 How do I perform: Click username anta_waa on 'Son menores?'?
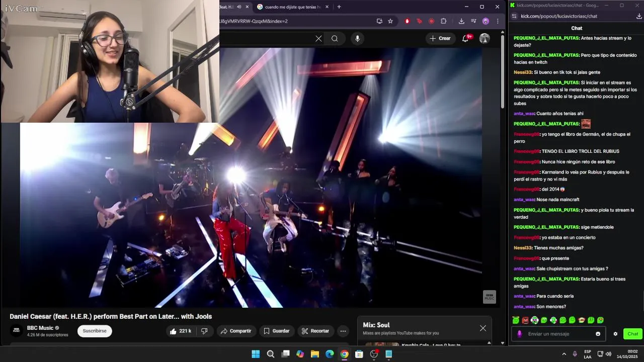[x=524, y=307]
